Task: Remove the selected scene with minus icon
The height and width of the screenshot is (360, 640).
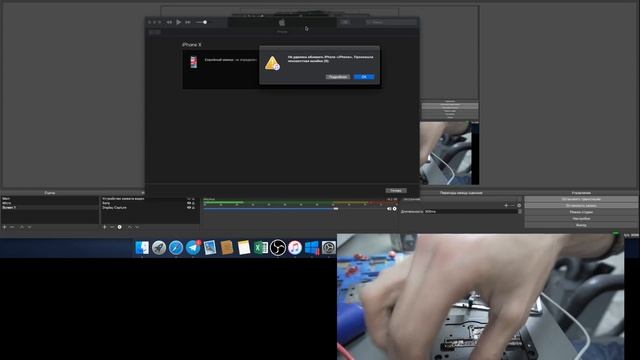Action: [12, 227]
